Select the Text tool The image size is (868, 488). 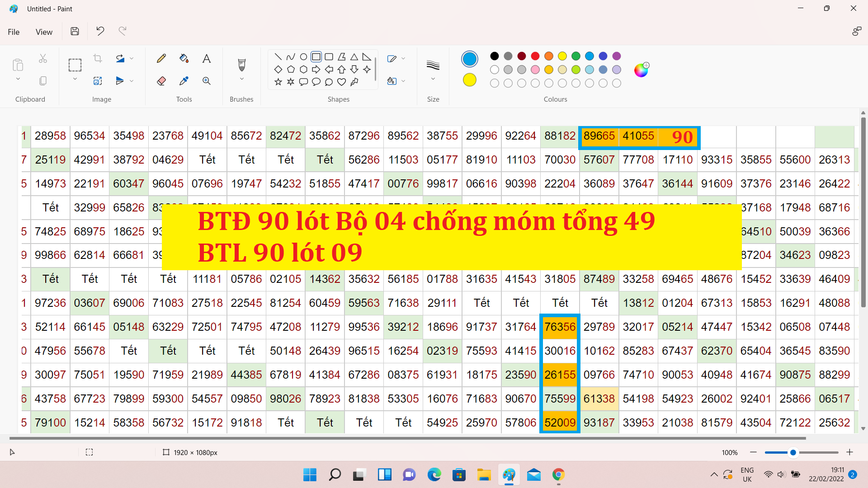[x=207, y=58]
